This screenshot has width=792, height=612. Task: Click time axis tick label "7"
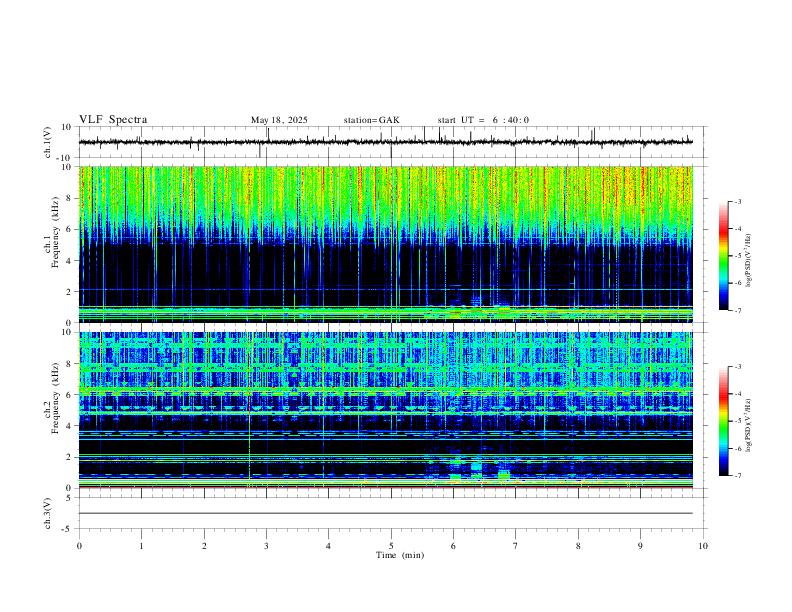(x=516, y=546)
